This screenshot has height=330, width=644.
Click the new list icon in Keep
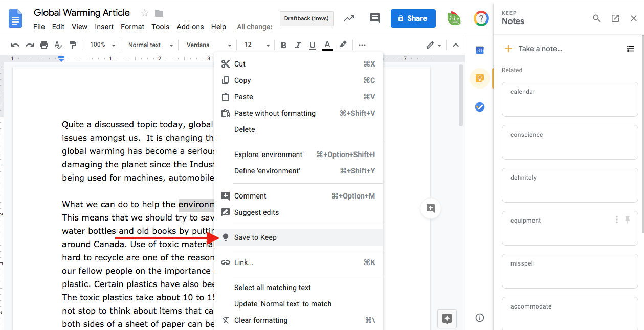[631, 49]
